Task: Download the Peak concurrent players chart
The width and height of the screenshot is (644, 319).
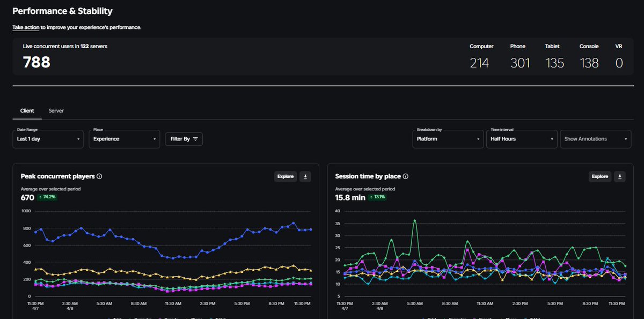Action: click(305, 176)
